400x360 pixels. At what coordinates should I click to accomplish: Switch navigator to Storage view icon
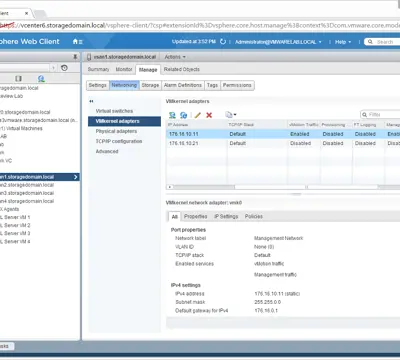pyautogui.click(x=19, y=79)
